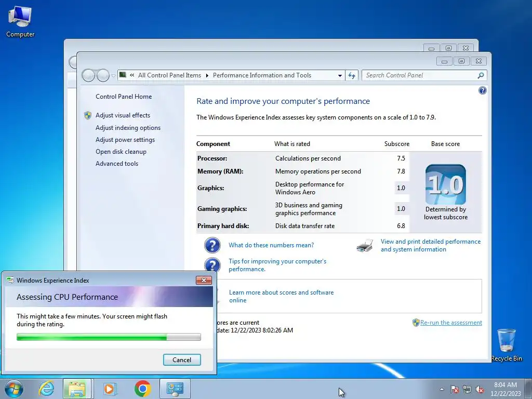532x399 pixels.
Task: Click the Assessing CPU Performance heading
Action: 67,297
